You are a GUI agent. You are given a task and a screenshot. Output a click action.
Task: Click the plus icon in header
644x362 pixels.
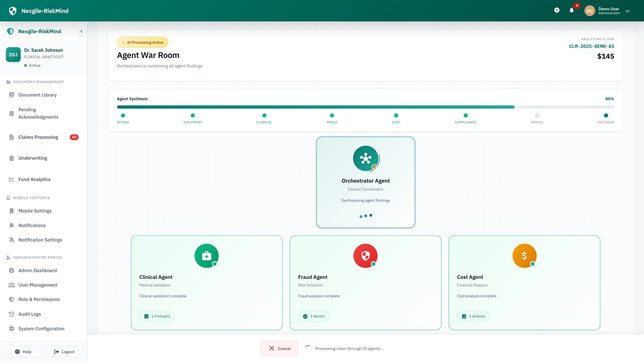(x=557, y=10)
